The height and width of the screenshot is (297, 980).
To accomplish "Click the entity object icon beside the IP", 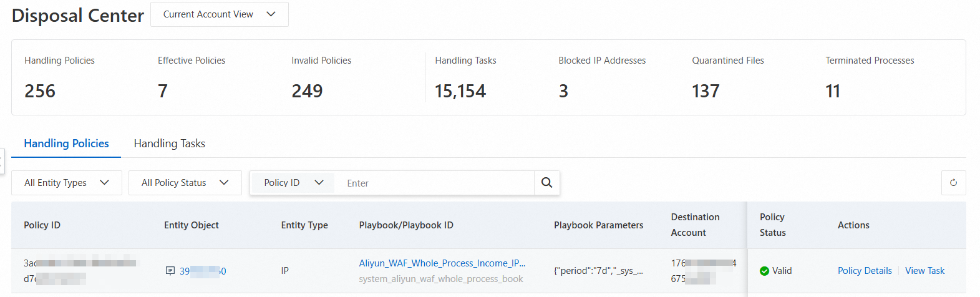I will click(x=170, y=271).
